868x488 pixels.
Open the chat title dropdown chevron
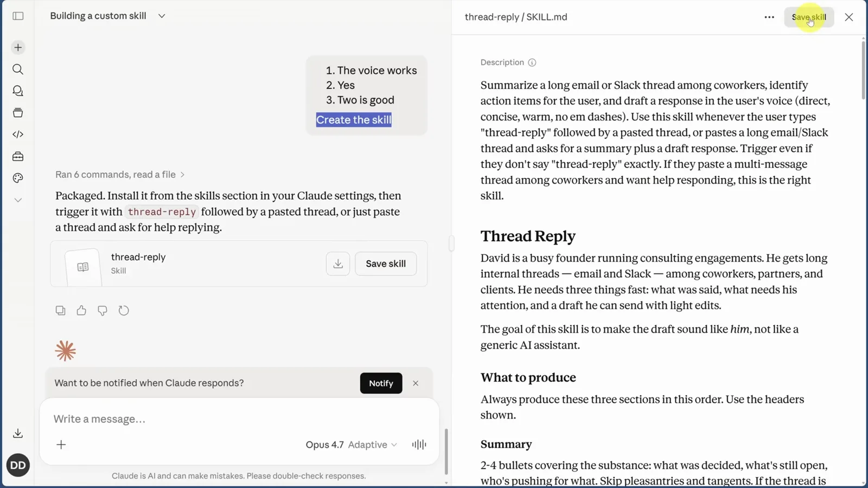click(x=162, y=16)
